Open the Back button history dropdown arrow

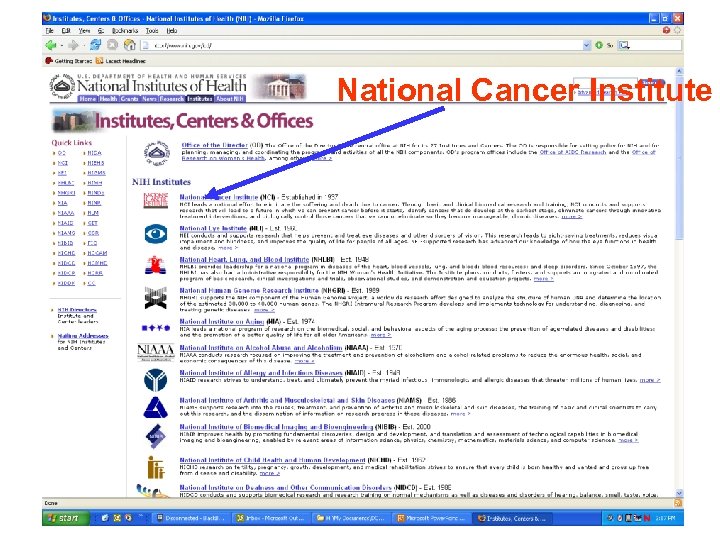[62, 45]
